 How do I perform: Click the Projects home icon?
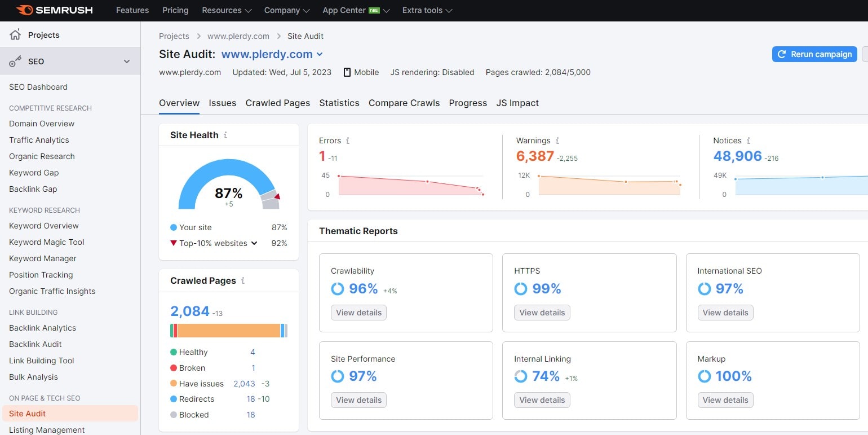coord(15,34)
